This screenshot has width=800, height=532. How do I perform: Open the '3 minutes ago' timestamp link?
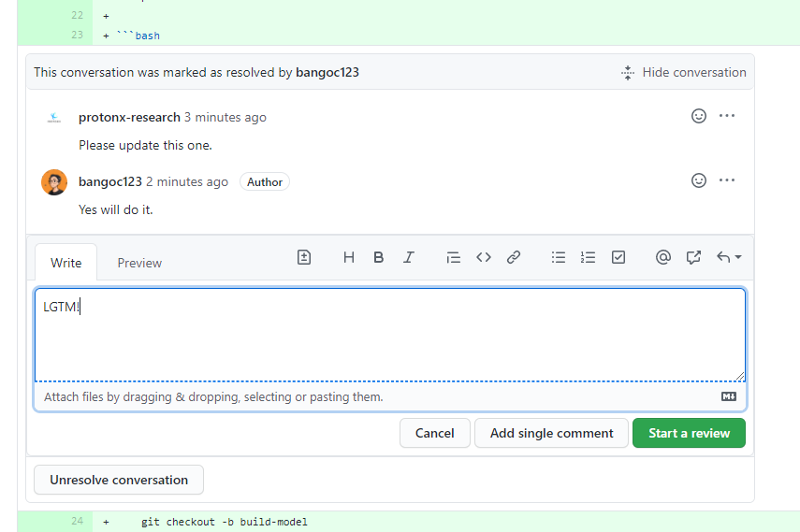tap(225, 117)
